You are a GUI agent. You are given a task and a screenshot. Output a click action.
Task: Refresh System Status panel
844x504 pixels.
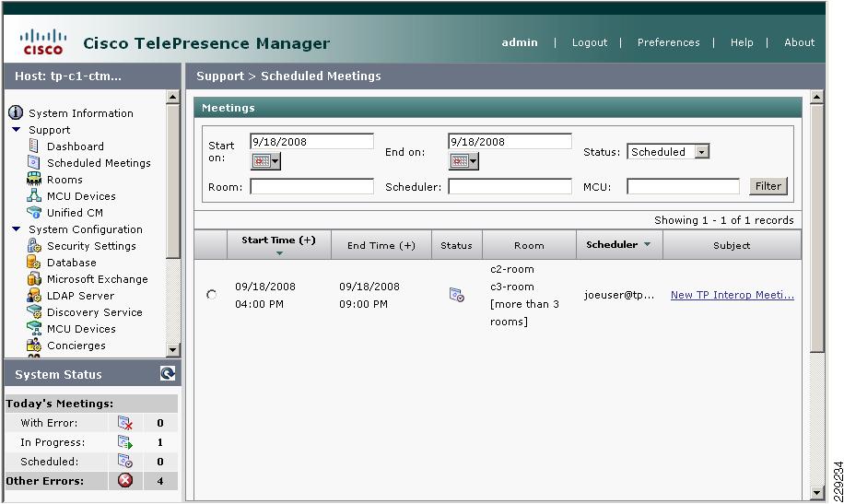(168, 374)
